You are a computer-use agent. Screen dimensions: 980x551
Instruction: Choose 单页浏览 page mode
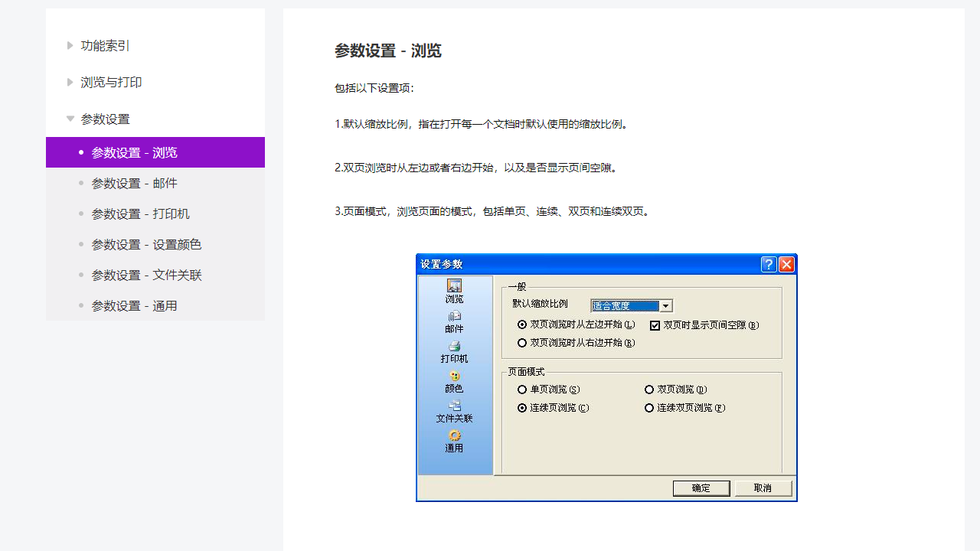(522, 389)
